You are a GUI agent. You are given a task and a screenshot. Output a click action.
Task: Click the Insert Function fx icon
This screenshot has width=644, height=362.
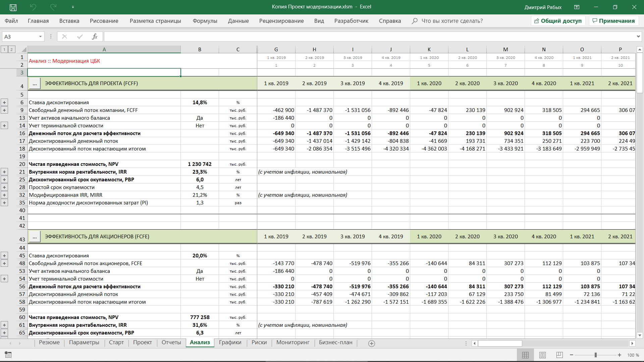95,37
